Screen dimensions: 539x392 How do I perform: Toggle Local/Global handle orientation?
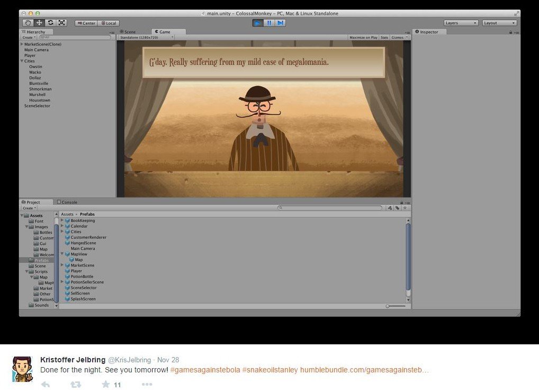point(109,23)
